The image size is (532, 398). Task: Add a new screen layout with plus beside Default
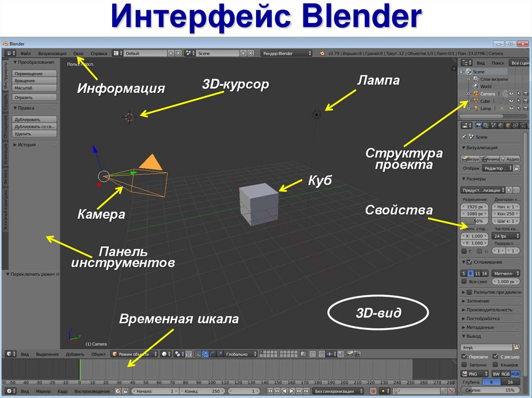[x=171, y=53]
